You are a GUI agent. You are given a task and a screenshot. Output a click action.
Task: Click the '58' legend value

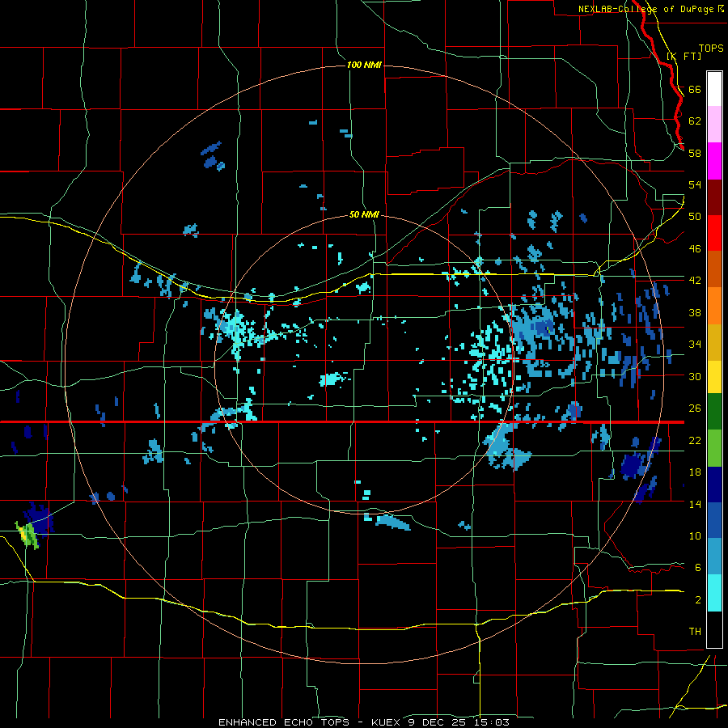pos(695,153)
